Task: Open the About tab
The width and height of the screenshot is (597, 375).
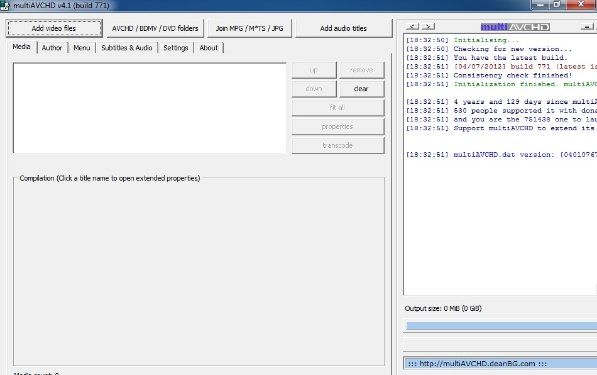Action: 209,48
